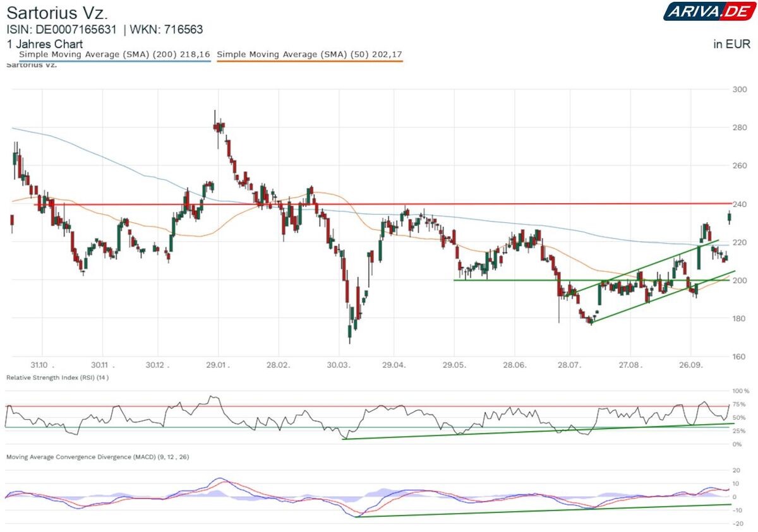Toggle the SMA (50) 202,17 legend entry
Viewport: 758px width, 532px height.
(x=310, y=56)
